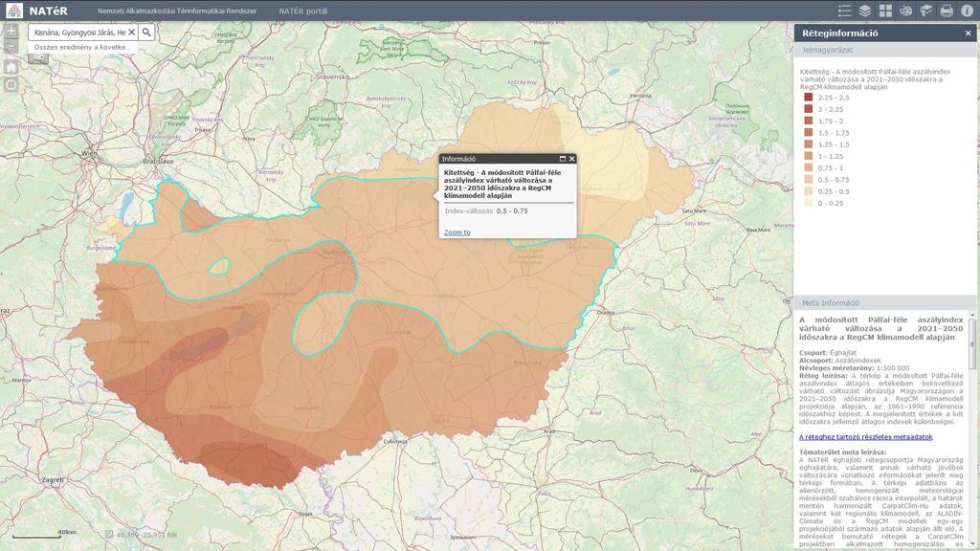The height and width of the screenshot is (551, 980).
Task: Click the NATéR title text
Action: (48, 11)
